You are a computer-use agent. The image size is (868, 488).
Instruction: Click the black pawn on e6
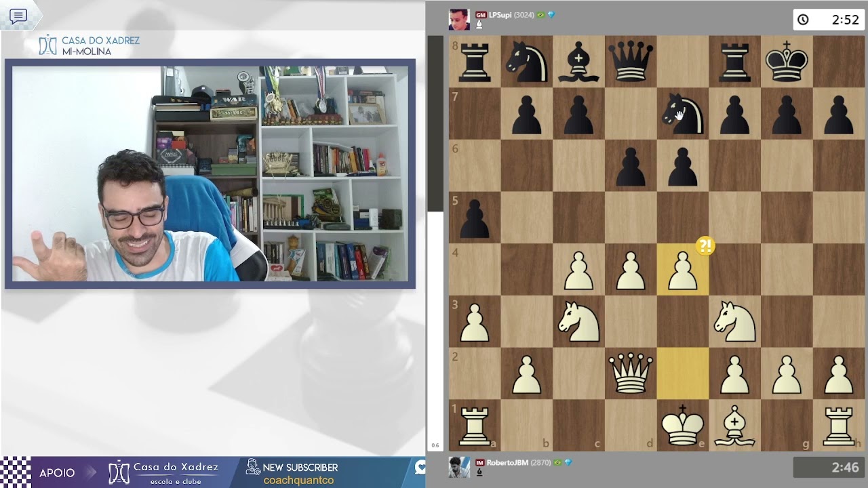click(x=683, y=165)
